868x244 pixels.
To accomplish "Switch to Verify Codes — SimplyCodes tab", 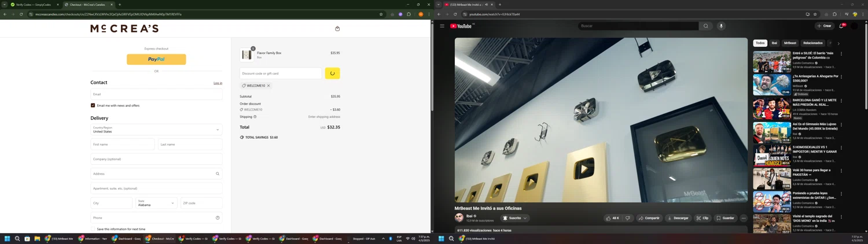I will click(x=35, y=5).
